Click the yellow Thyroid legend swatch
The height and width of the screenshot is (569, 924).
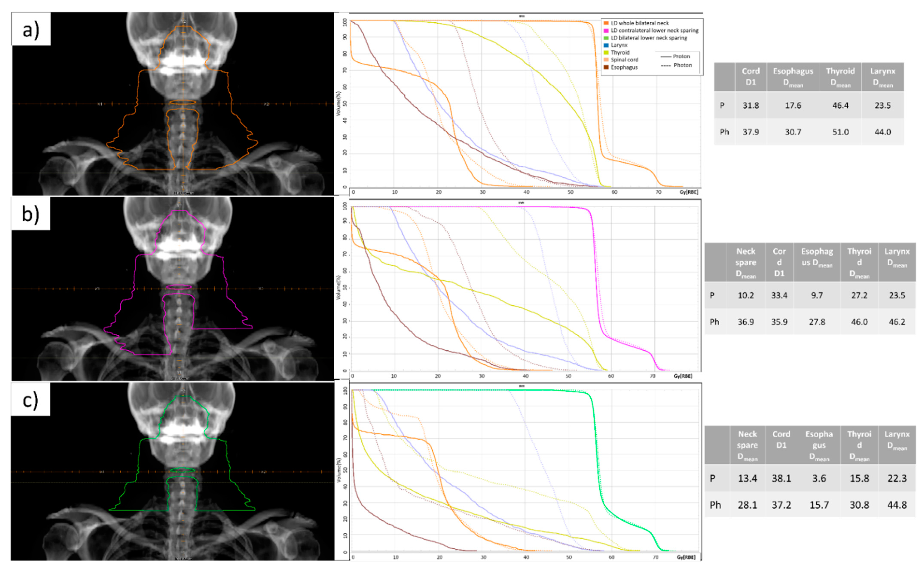pos(606,53)
